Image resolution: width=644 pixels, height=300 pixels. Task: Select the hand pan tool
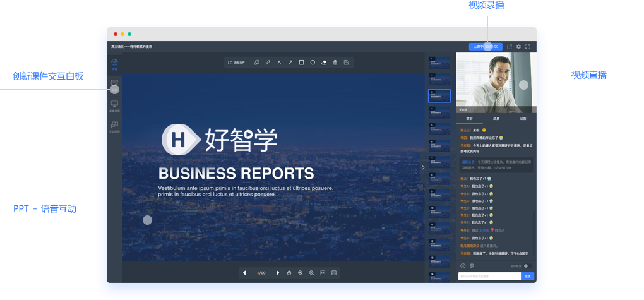(289, 273)
